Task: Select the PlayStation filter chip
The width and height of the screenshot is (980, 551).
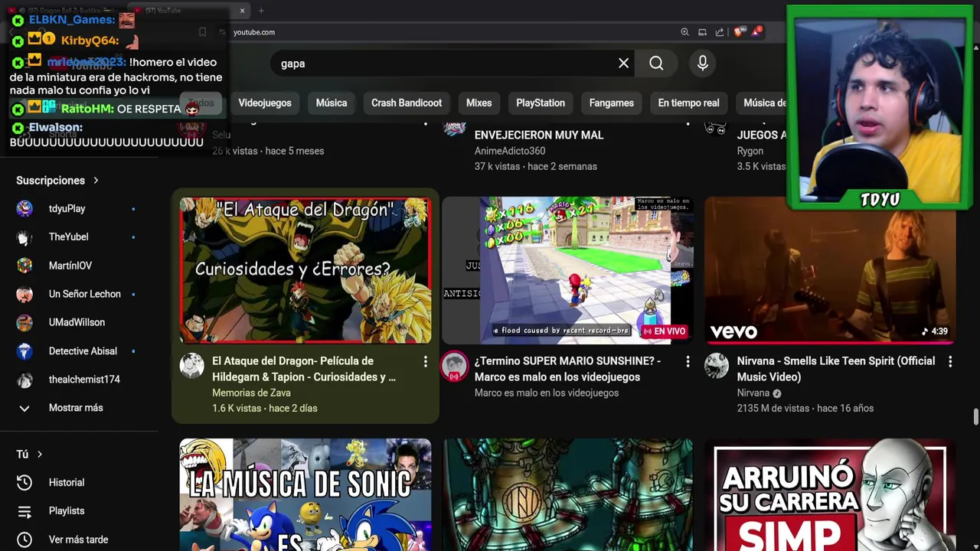Action: click(x=541, y=103)
